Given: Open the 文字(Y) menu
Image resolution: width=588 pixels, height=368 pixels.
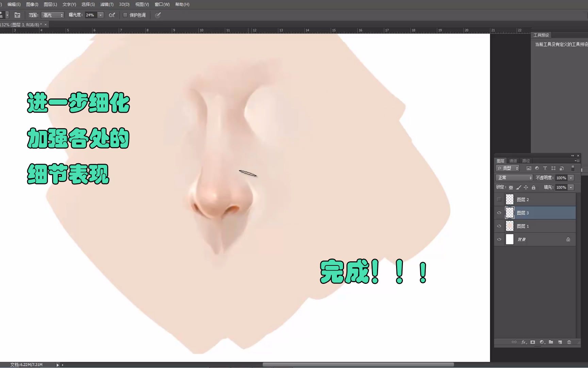Looking at the screenshot, I should [69, 4].
